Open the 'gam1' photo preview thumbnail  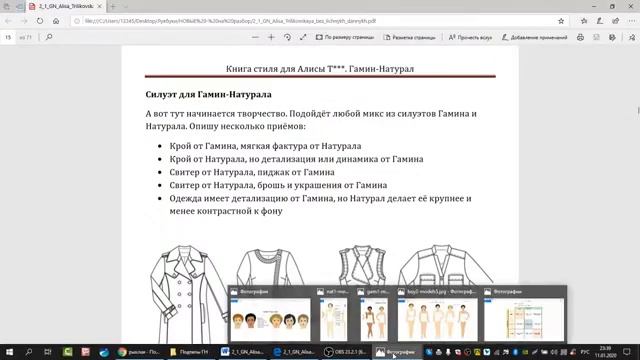point(374,320)
